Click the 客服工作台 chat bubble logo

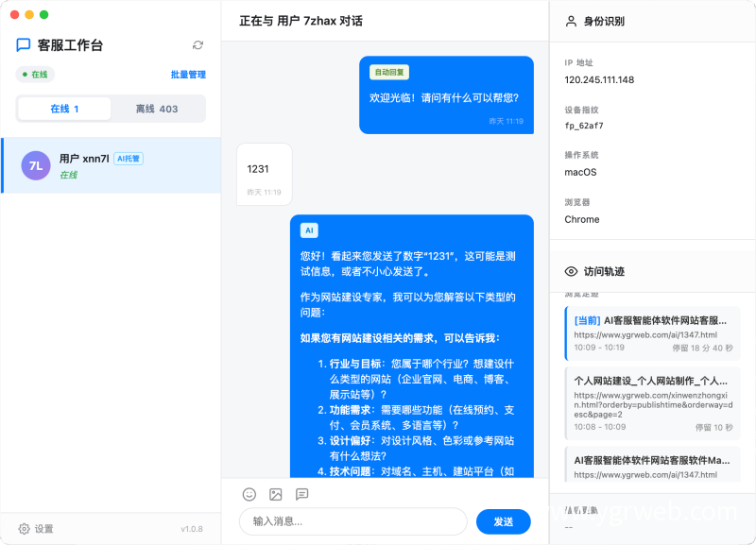coord(24,44)
